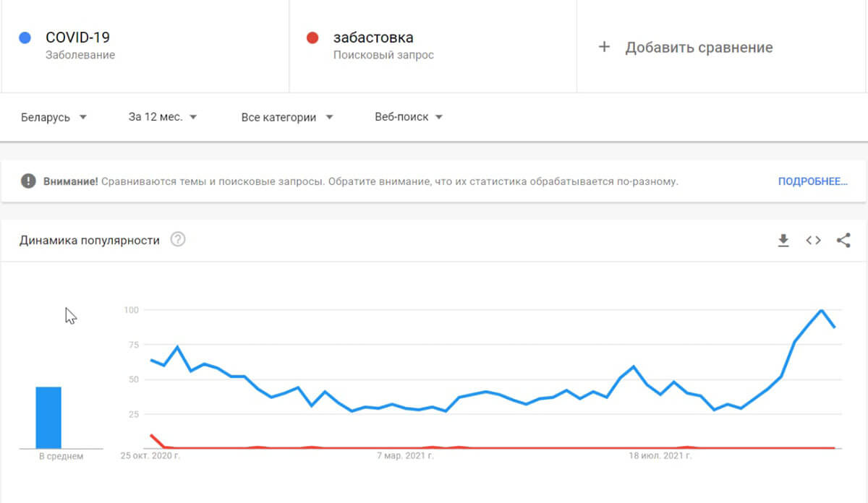Open help for Динамика популярности
Image resolution: width=868 pixels, height=503 pixels.
click(178, 240)
